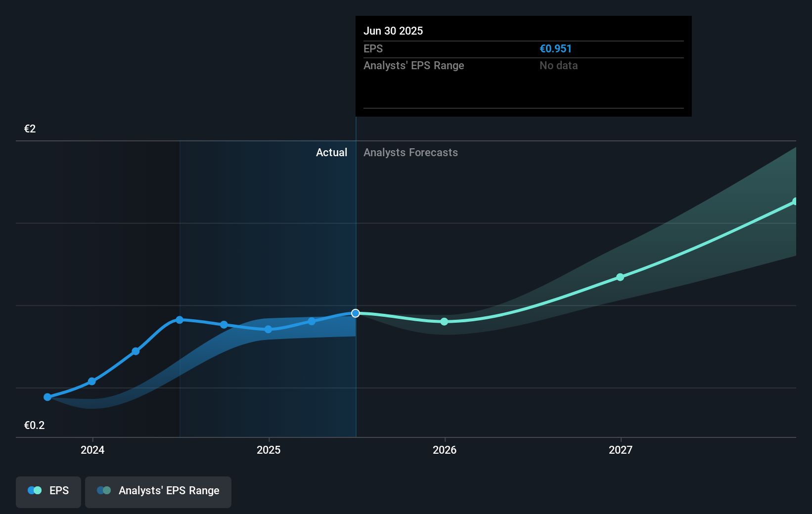This screenshot has height=514, width=812.
Task: Select the EPS legend color dot
Action: pos(34,490)
